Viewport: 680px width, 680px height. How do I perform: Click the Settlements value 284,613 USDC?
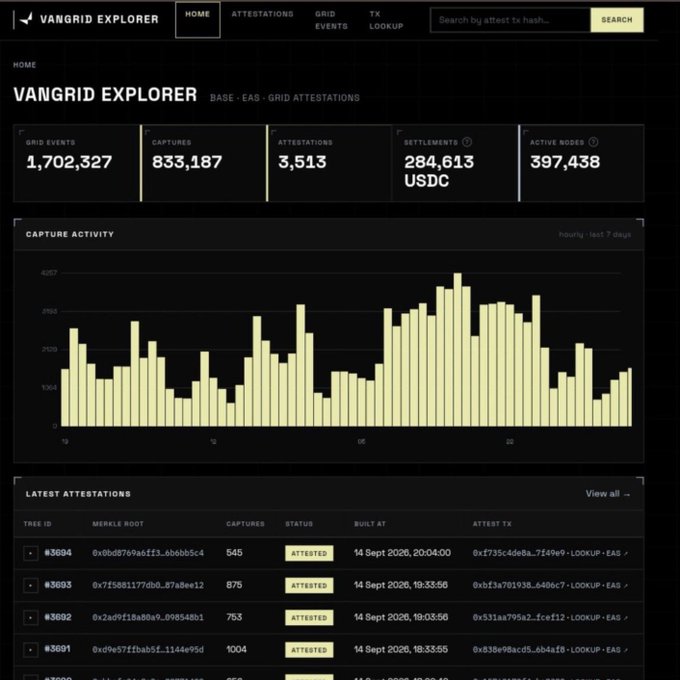click(x=439, y=171)
